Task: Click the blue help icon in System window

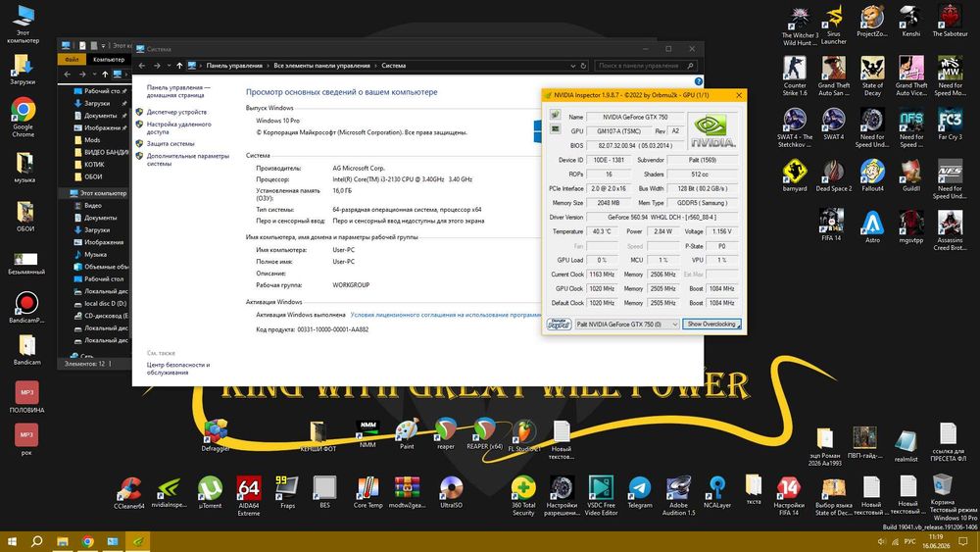Action: pos(698,81)
